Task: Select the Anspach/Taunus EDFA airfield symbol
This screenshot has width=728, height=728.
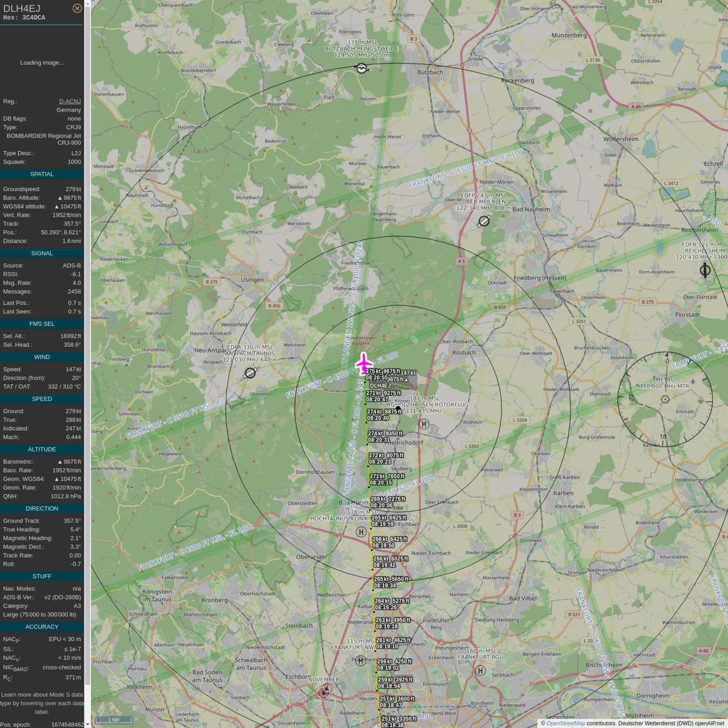Action: point(250,373)
